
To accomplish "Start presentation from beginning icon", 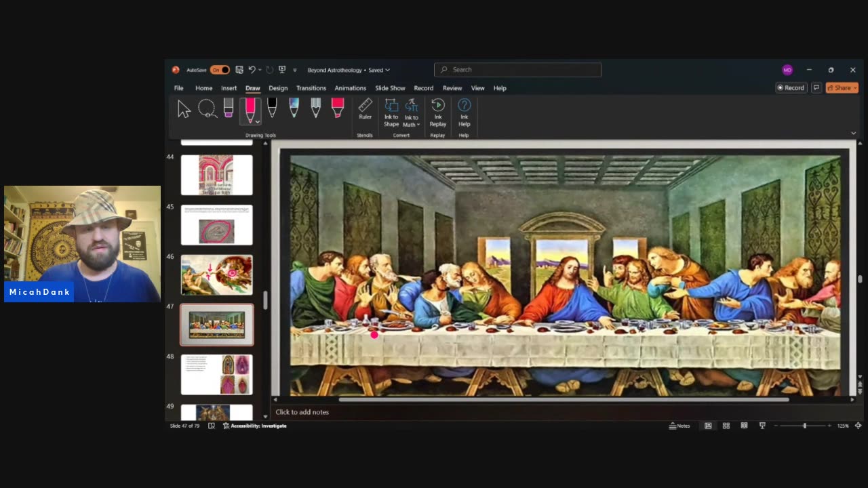I will (x=282, y=70).
